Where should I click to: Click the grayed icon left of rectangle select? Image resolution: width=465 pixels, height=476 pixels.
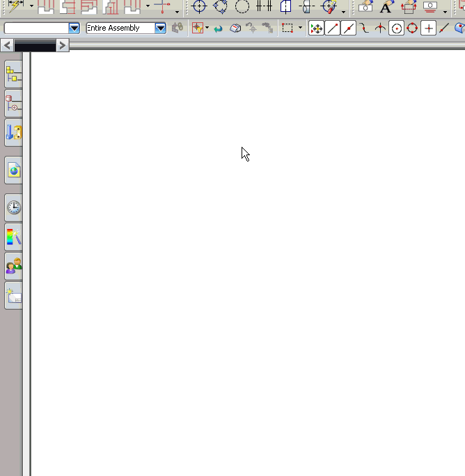(x=267, y=28)
